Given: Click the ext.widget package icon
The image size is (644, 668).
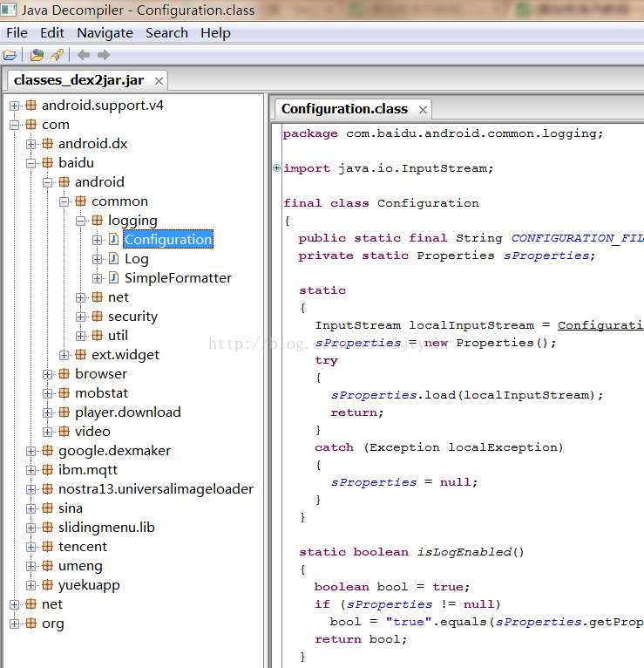Looking at the screenshot, I should click(x=81, y=354).
